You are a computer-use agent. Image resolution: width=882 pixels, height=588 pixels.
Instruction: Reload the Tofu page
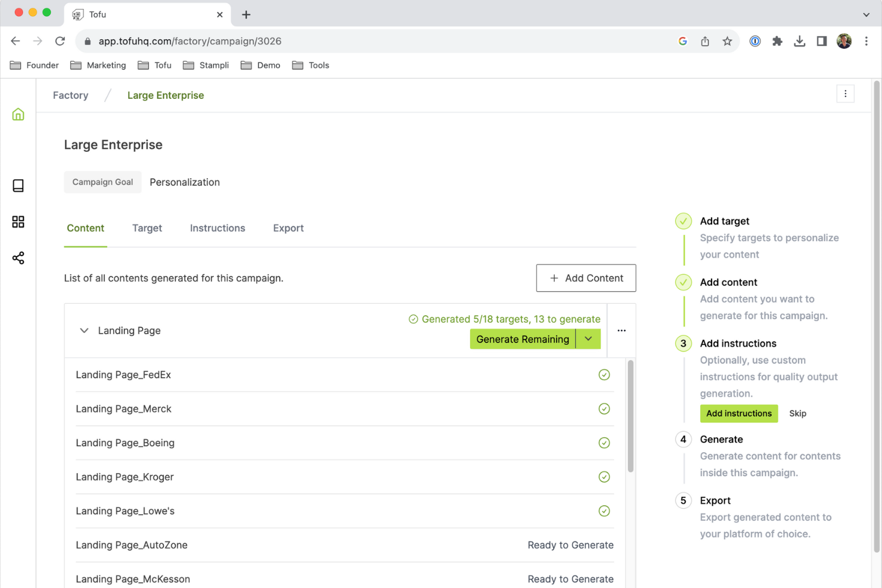click(x=60, y=41)
